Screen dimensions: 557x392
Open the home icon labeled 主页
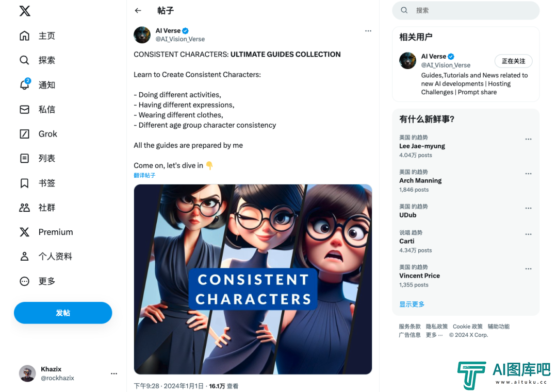click(24, 36)
